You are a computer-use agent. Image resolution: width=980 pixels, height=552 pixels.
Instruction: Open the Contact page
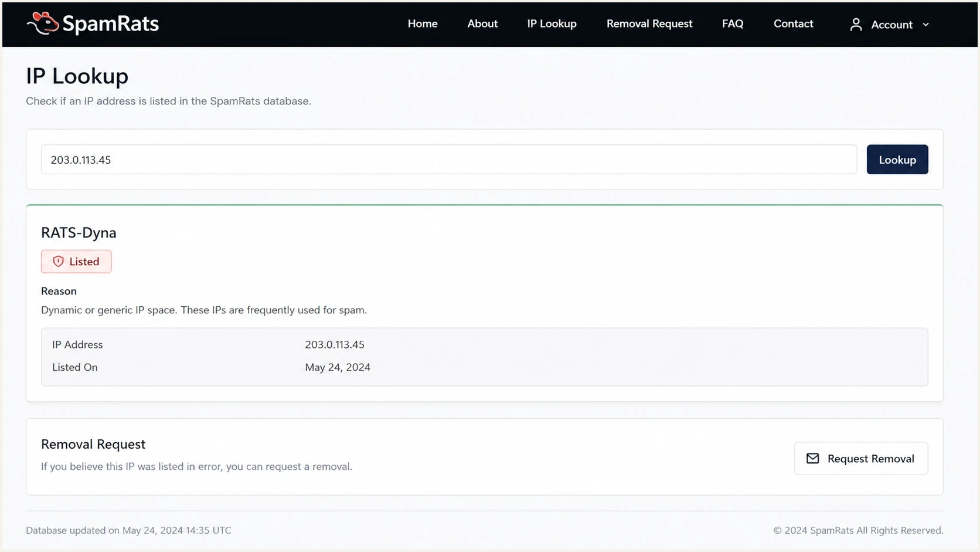coord(793,23)
